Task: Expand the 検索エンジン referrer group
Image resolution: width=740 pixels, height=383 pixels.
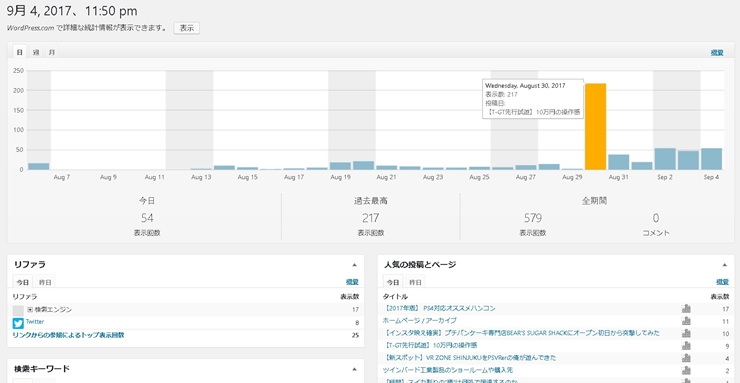Action: point(30,309)
